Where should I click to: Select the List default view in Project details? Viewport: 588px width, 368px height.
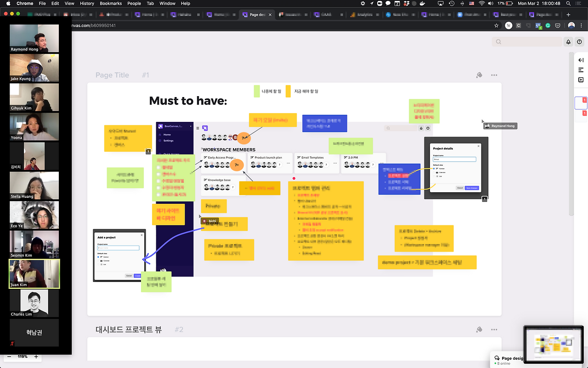click(434, 176)
